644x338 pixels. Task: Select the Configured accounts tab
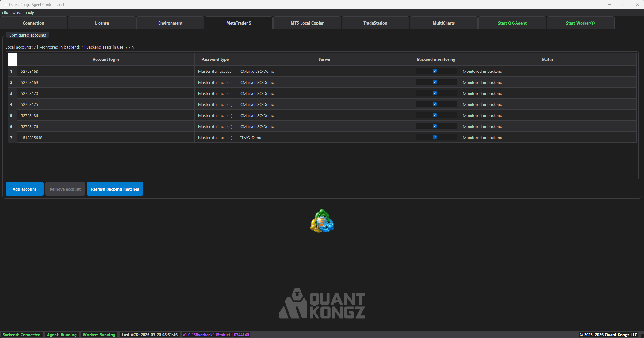click(x=27, y=35)
